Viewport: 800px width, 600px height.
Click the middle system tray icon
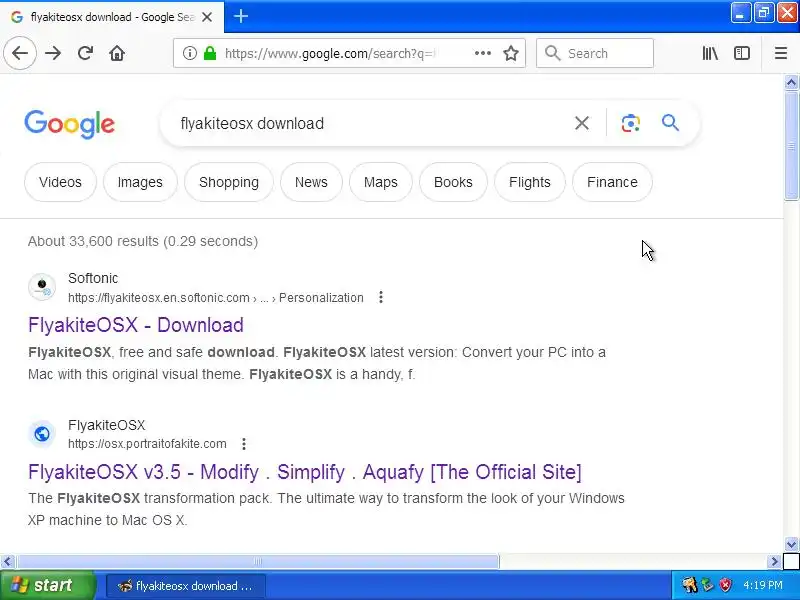708,585
